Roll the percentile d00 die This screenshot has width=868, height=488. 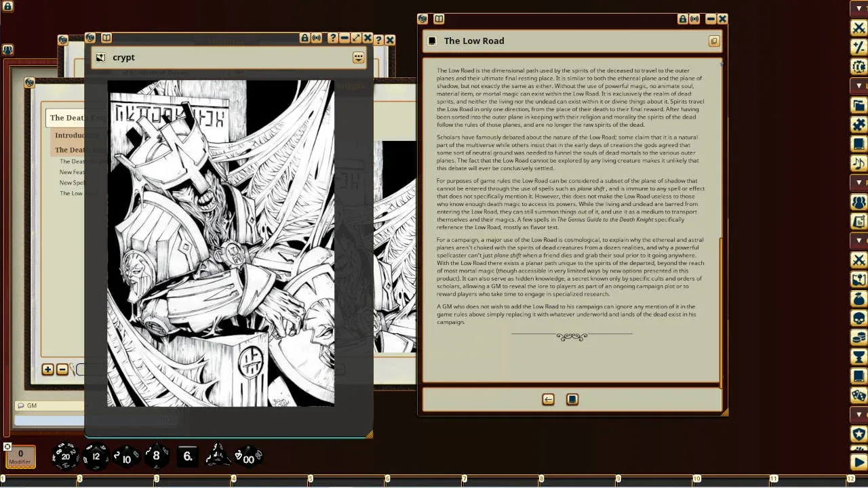point(248,457)
